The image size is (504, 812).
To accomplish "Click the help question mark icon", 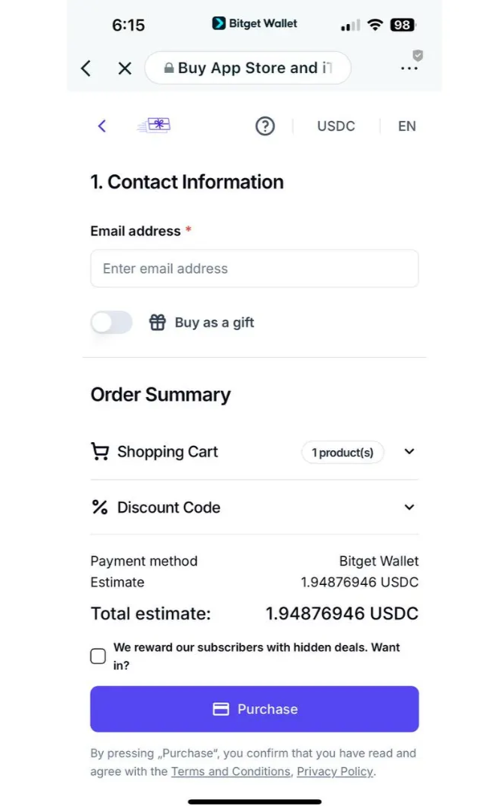I will (x=265, y=126).
